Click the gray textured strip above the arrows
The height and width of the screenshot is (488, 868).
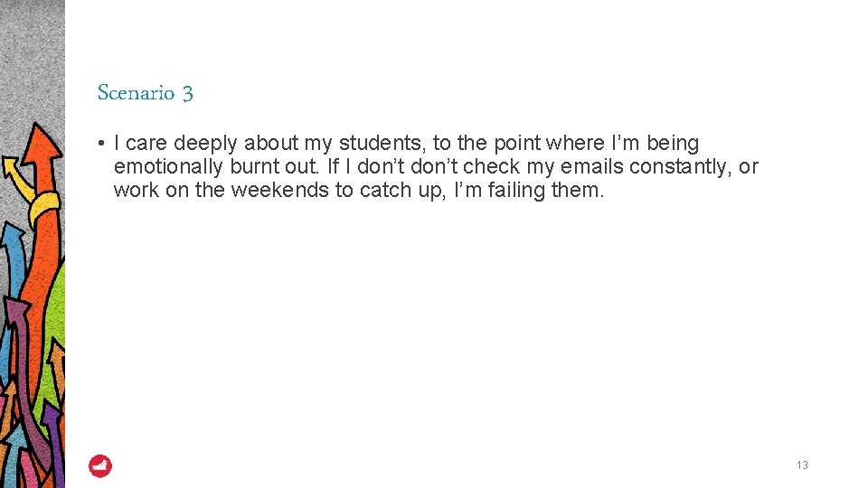32,54
